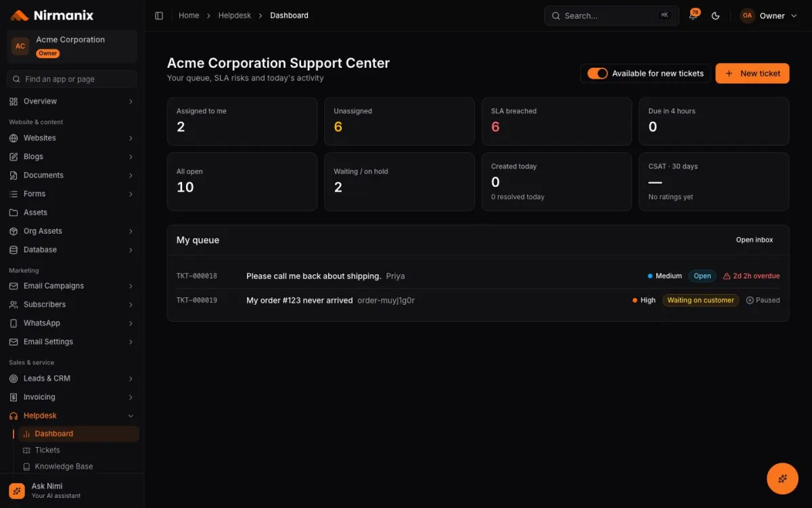Viewport: 812px width, 508px height.
Task: Focus the Find an app or page field
Action: coord(72,79)
